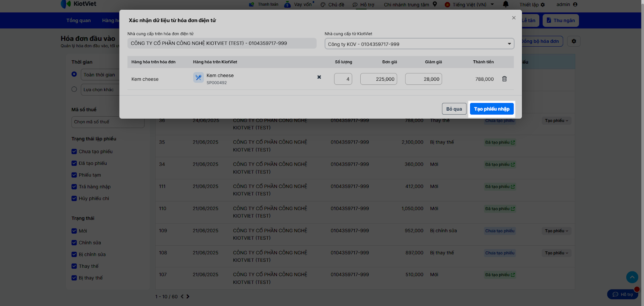Click the Tạo phiếu nhập button
The image size is (644, 306).
pyautogui.click(x=492, y=109)
